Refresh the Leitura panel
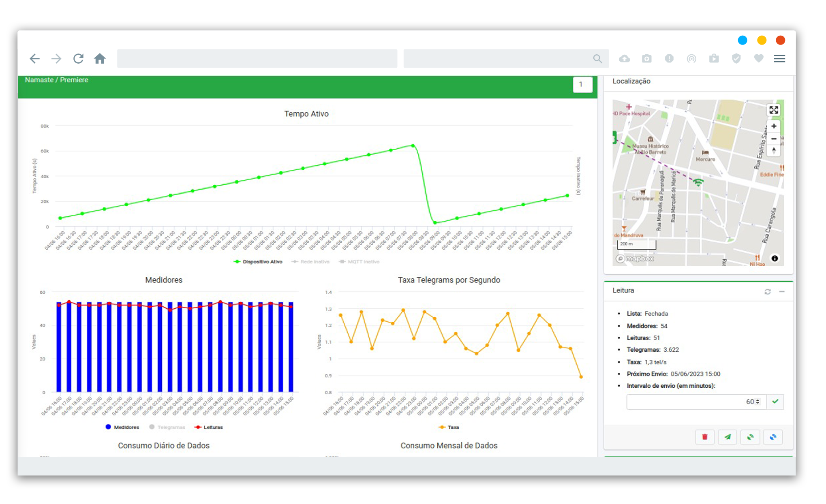 768,292
